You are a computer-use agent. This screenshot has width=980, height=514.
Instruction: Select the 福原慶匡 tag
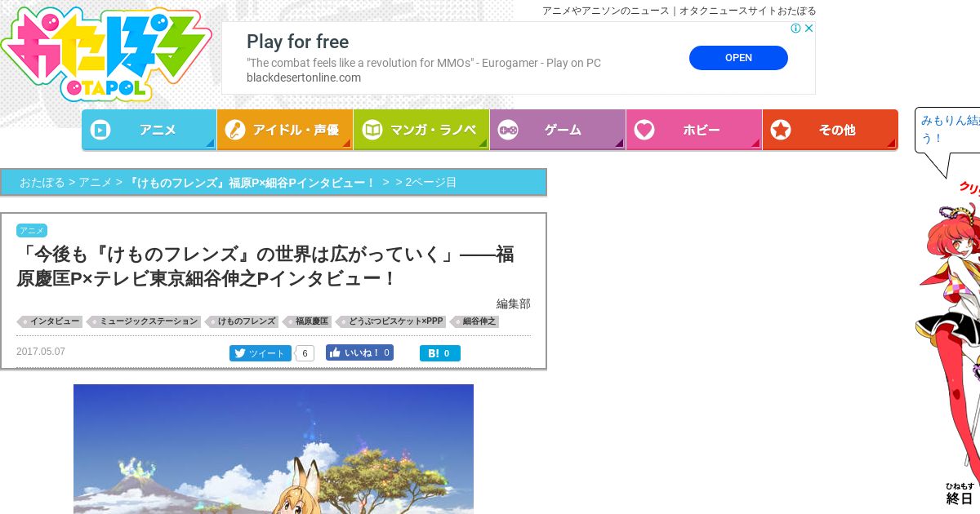(308, 321)
